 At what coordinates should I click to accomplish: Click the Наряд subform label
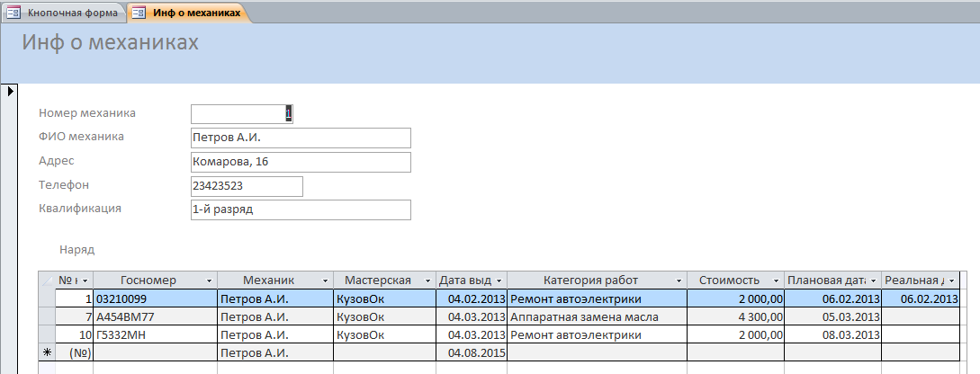tap(76, 250)
